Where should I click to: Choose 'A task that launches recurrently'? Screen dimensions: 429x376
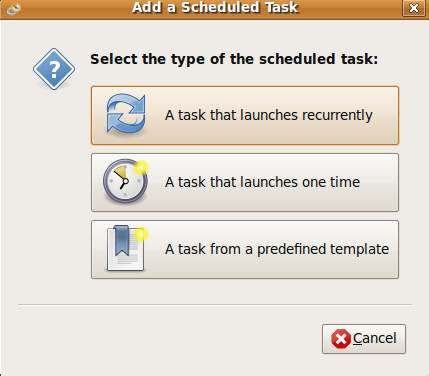pyautogui.click(x=245, y=115)
